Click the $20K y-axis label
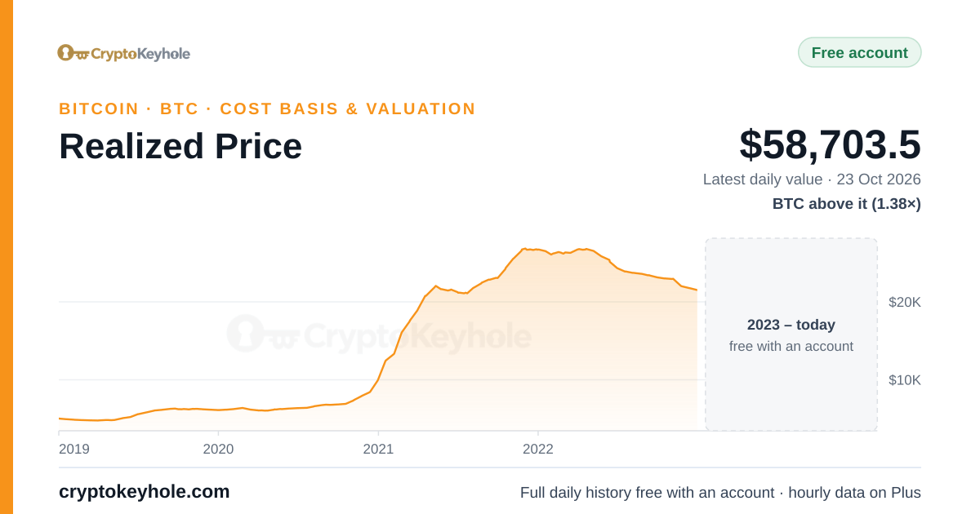Screen dimensions: 980x514 pyautogui.click(x=905, y=302)
